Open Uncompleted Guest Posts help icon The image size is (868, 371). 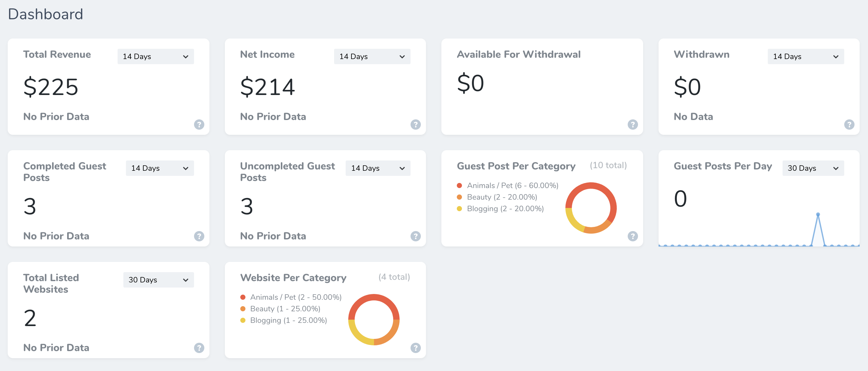pyautogui.click(x=415, y=236)
